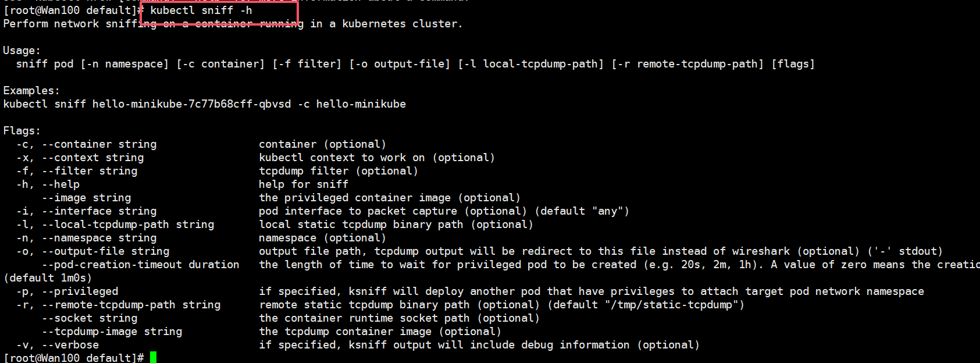Click the '--filter string' flag
Screen dimensions: 980x363
90,171
